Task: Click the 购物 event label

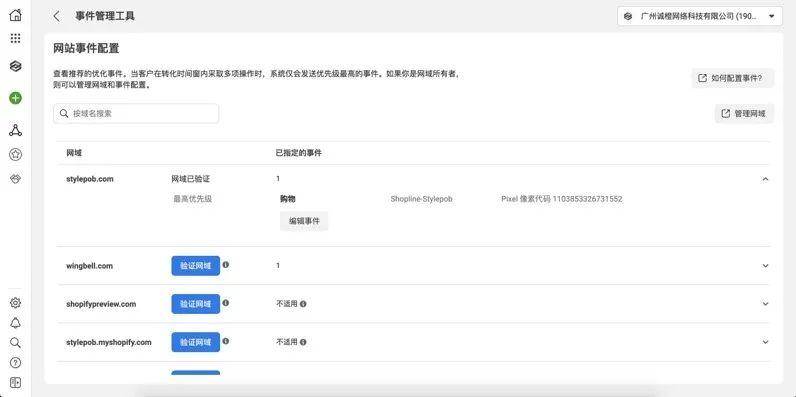Action: (x=288, y=199)
